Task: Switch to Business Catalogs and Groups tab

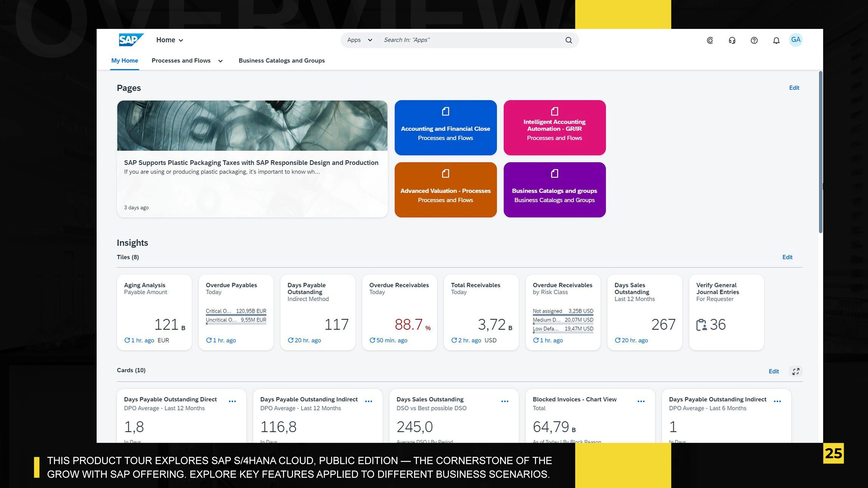Action: coord(281,61)
